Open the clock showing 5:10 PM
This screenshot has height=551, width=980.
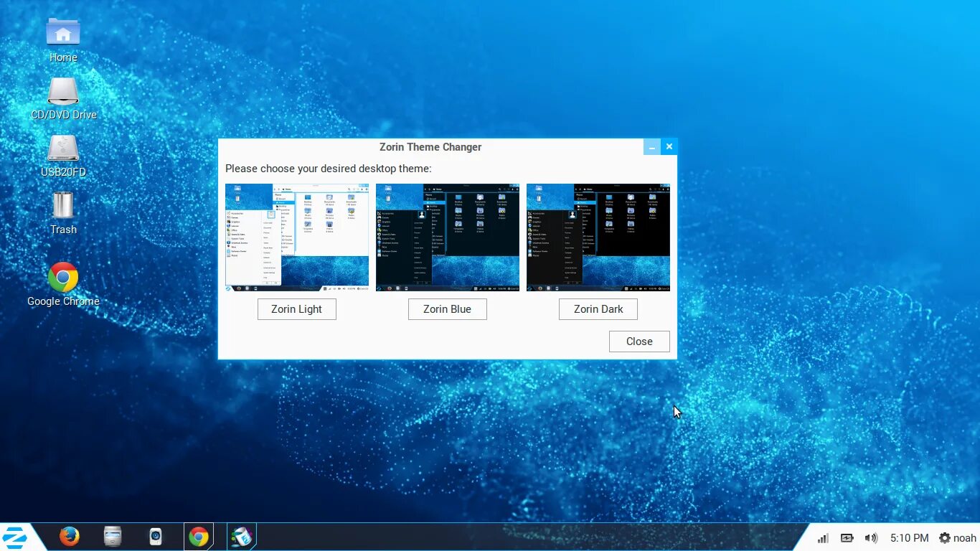[x=909, y=538]
